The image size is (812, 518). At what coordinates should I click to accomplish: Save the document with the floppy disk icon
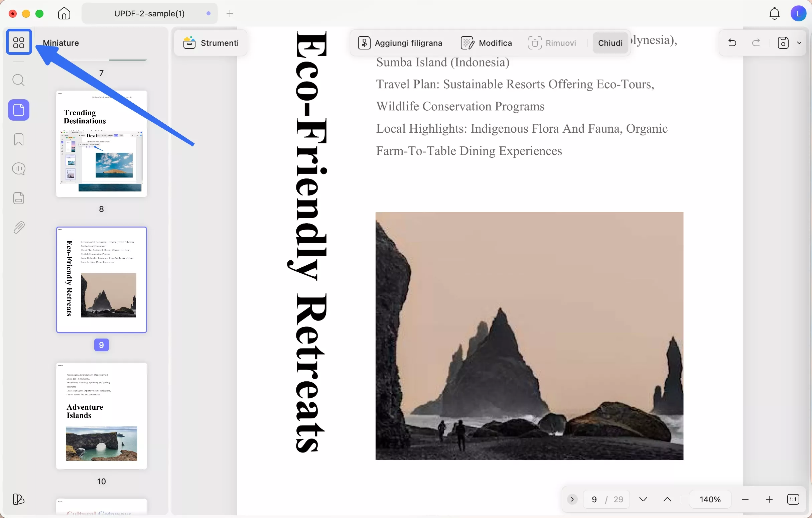coord(783,42)
